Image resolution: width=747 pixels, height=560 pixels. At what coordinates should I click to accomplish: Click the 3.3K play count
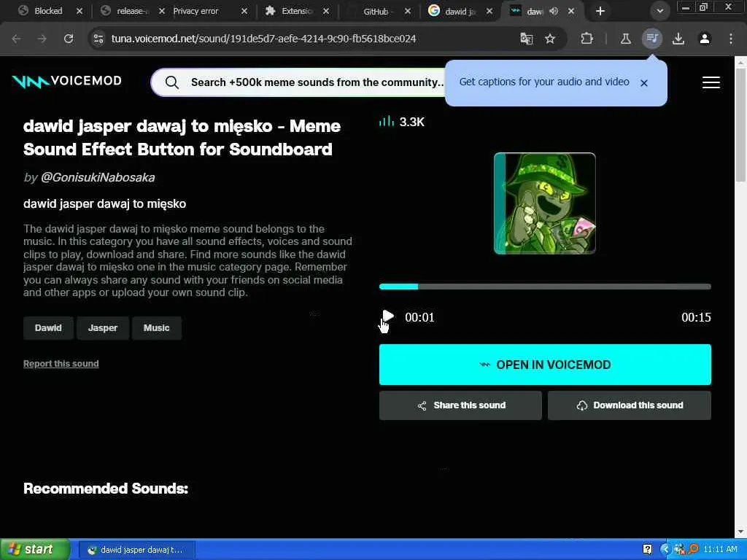[411, 122]
